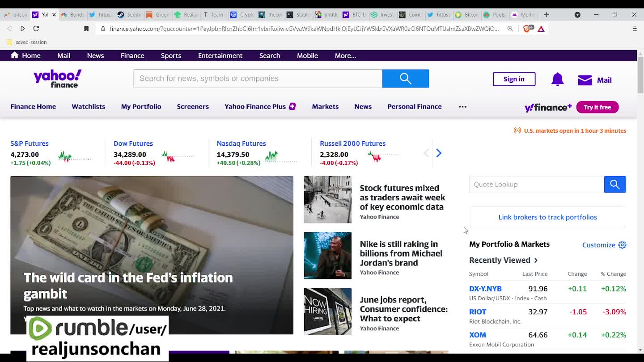Click the Entertainment item in top bar

pos(220,55)
